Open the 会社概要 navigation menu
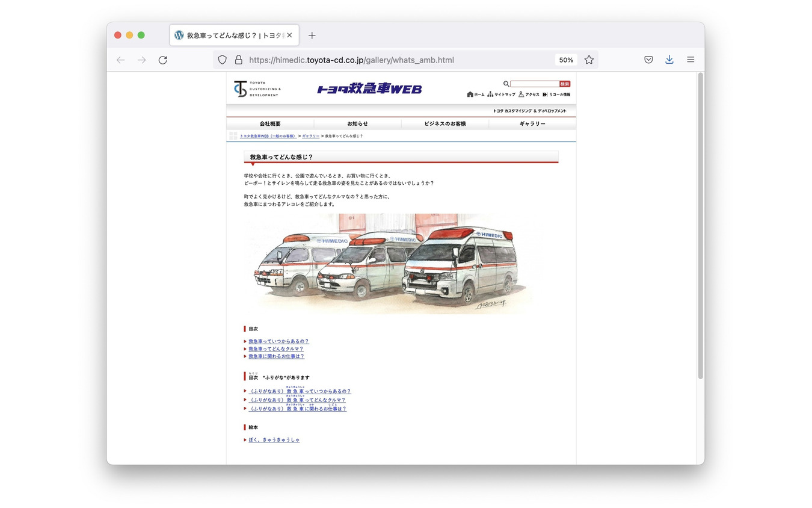Viewport: 812px width, 508px height. pyautogui.click(x=270, y=123)
